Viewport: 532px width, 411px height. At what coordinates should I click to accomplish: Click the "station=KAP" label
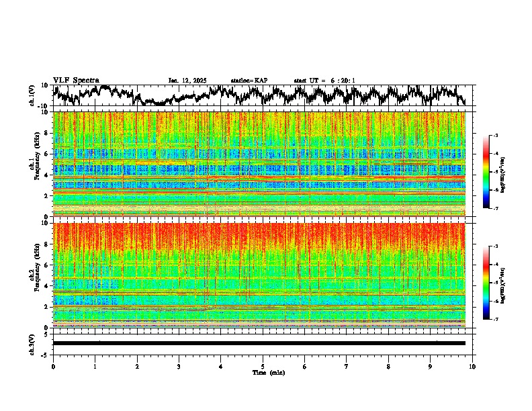pyautogui.click(x=249, y=81)
